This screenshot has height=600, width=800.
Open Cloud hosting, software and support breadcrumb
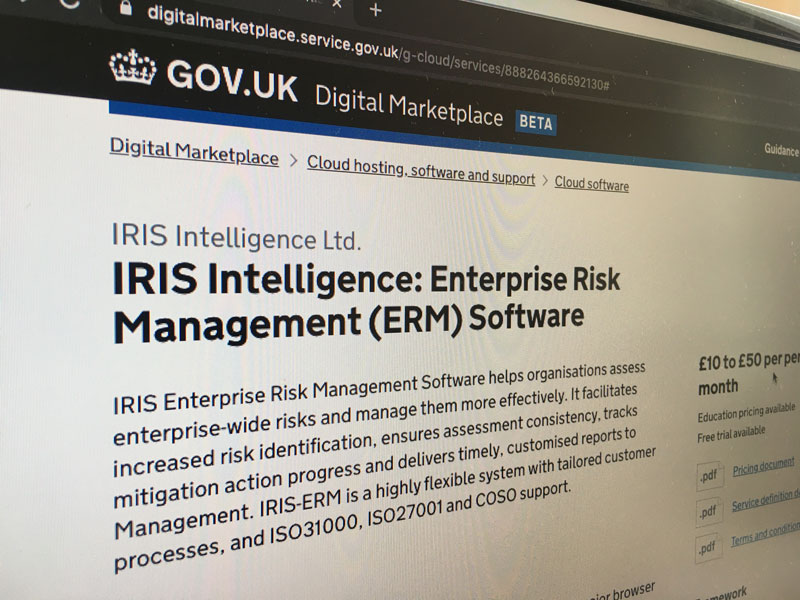(421, 171)
